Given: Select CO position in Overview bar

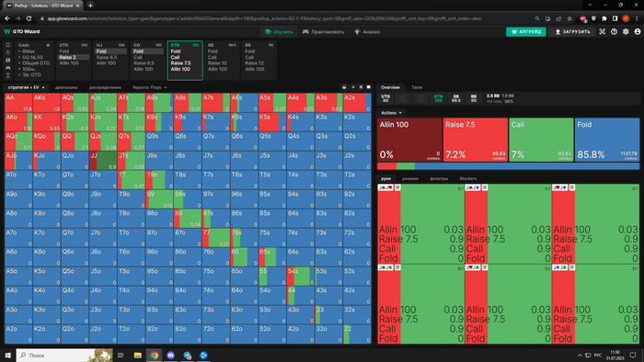Looking at the screenshot, I should point(420,98).
